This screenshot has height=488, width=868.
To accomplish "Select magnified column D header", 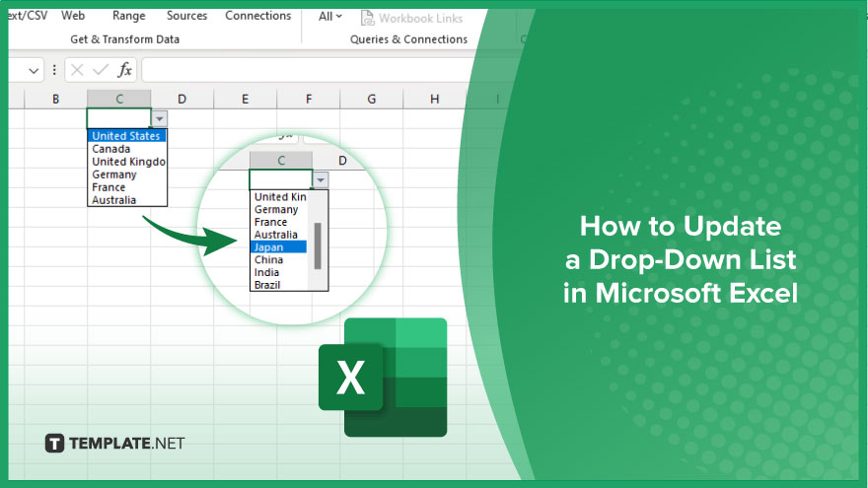I will 342,161.
